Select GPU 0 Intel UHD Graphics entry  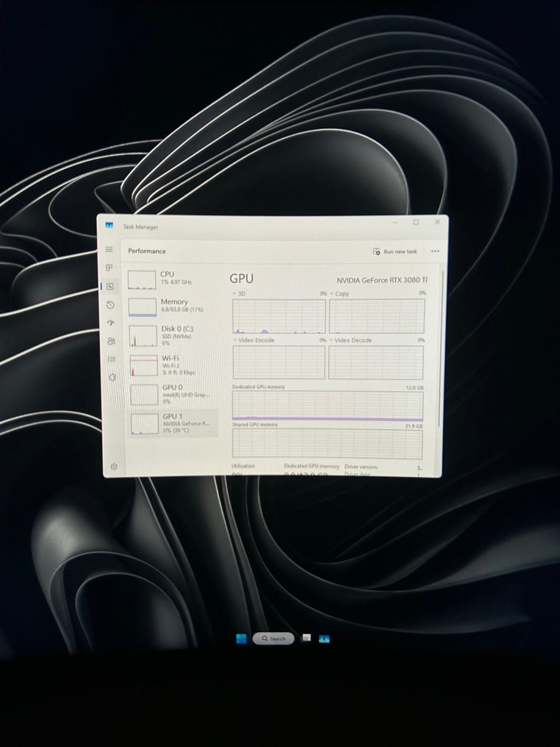[174, 394]
